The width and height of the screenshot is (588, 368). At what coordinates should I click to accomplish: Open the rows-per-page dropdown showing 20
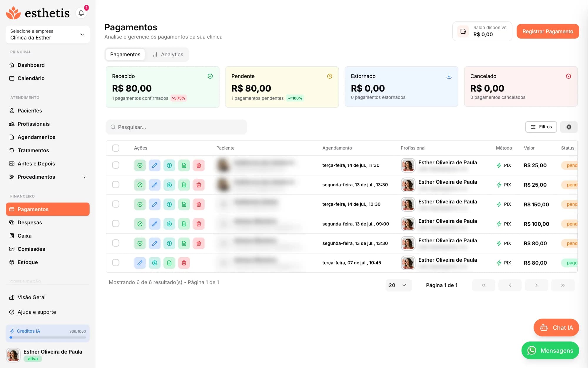(x=398, y=285)
